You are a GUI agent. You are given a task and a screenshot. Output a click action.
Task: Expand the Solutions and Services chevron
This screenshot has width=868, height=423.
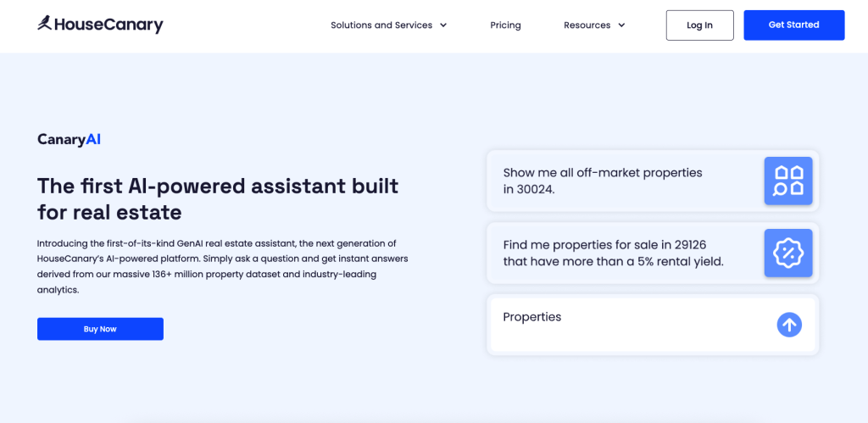(x=443, y=25)
